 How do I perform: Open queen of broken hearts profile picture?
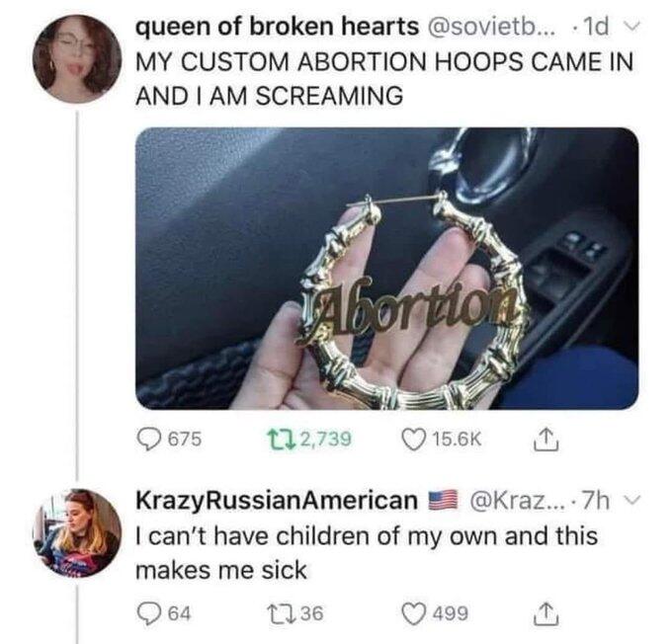(77, 58)
